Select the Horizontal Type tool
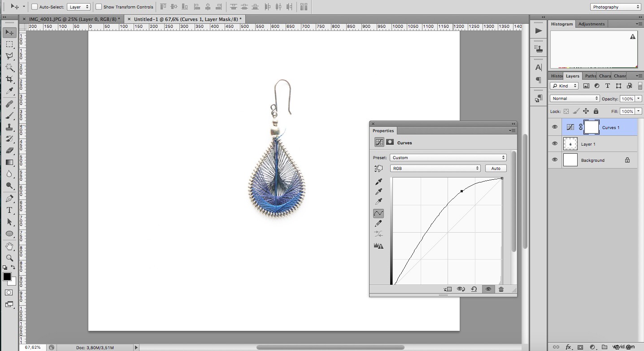Viewport: 644px width, 351px height. 9,210
